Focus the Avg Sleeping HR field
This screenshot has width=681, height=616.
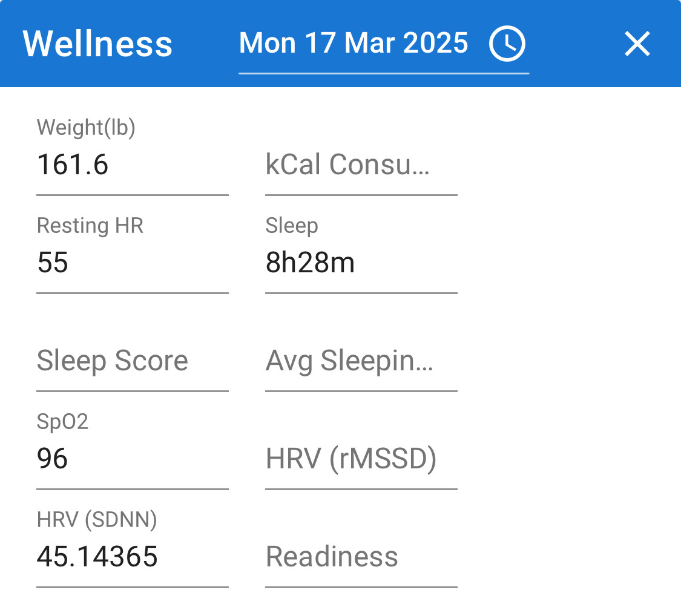(x=361, y=361)
